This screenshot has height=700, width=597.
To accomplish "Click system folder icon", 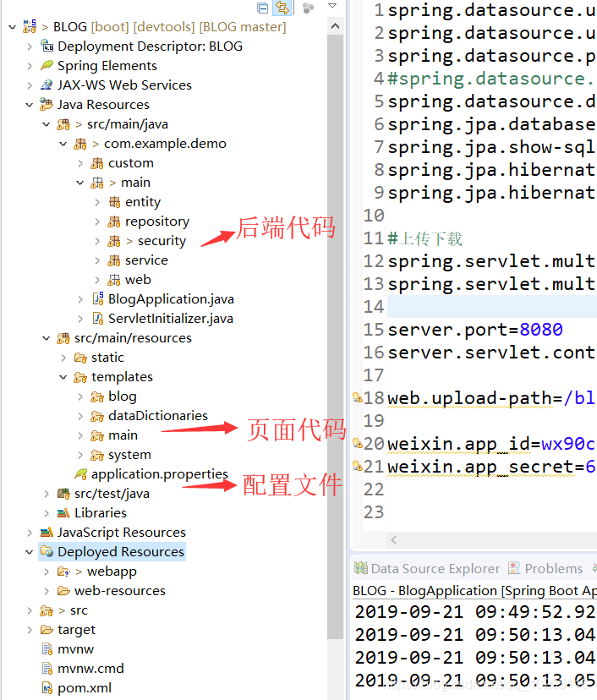I will (x=97, y=456).
